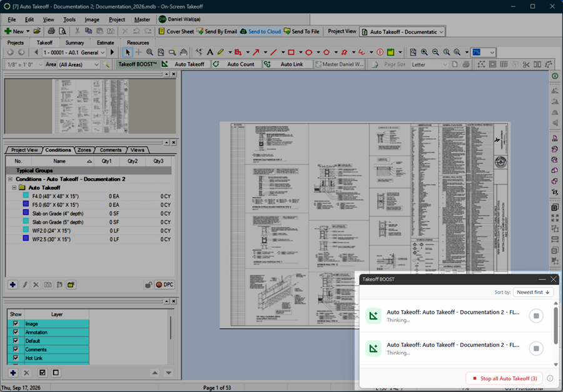563x392 pixels.
Task: Uncheck the Image layer Show checkbox
Action: (16, 323)
